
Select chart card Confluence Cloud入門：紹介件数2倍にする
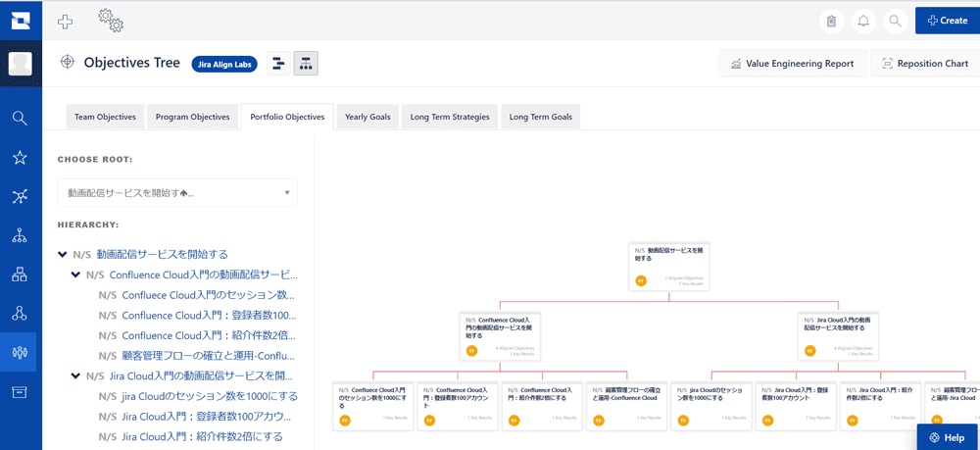(543, 406)
